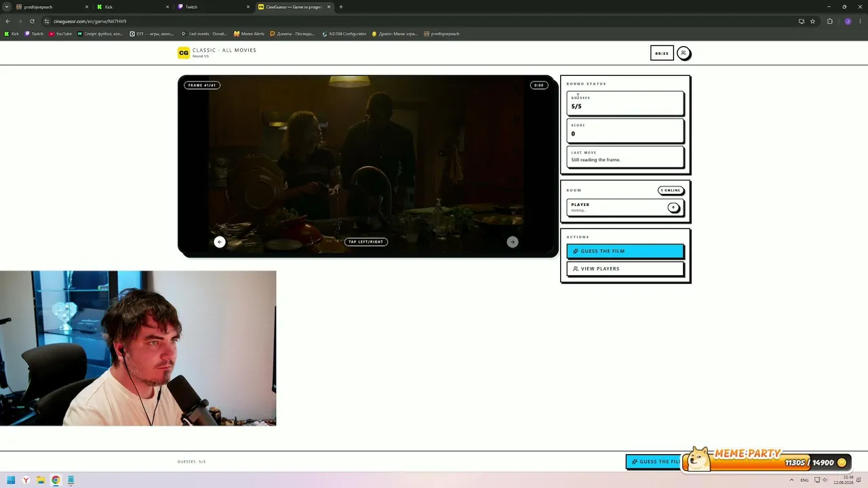
Task: Close the Twitch tab
Action: [x=248, y=7]
